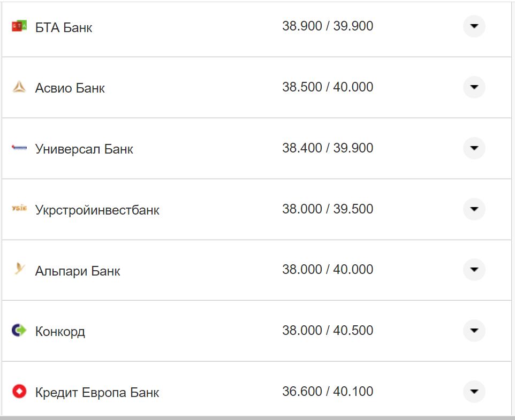515x420 pixels.
Task: Click the Альпари Банк logo icon
Action: click(19, 270)
